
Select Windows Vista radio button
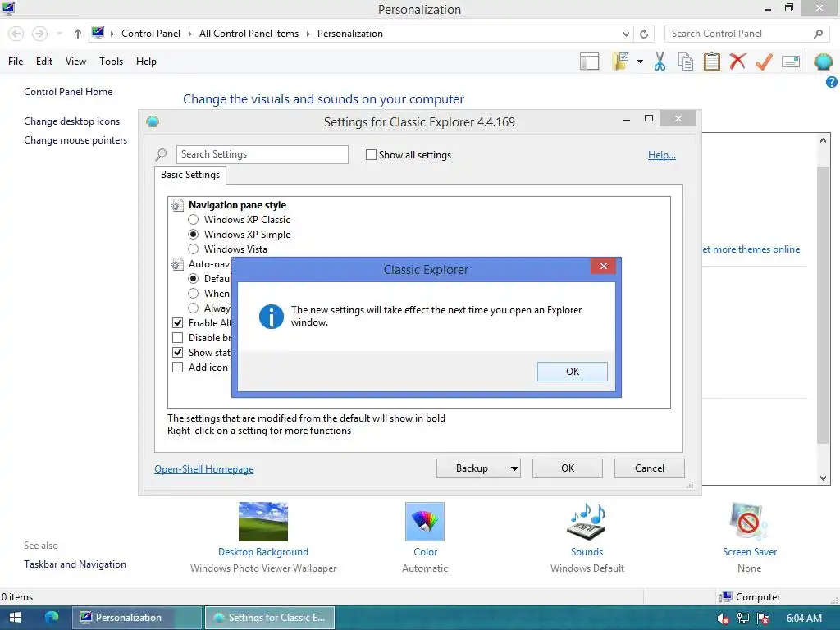[x=193, y=249]
